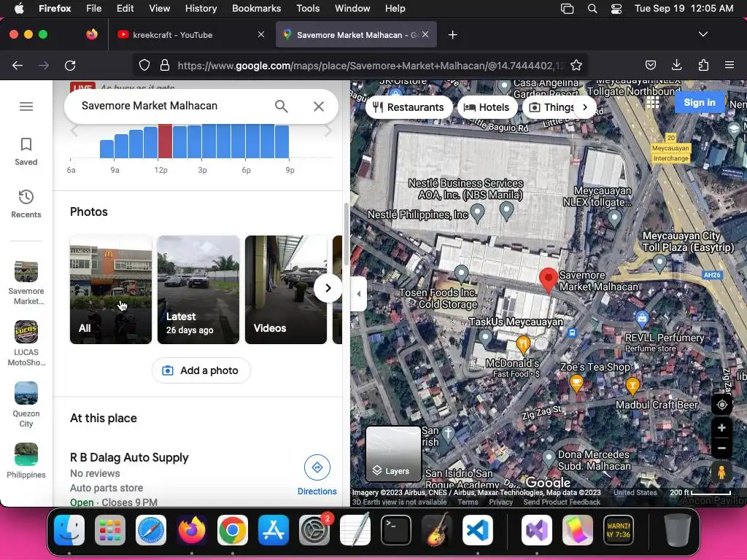Open R B Dalag Auto Supply listing
Image resolution: width=747 pixels, height=560 pixels.
(129, 458)
